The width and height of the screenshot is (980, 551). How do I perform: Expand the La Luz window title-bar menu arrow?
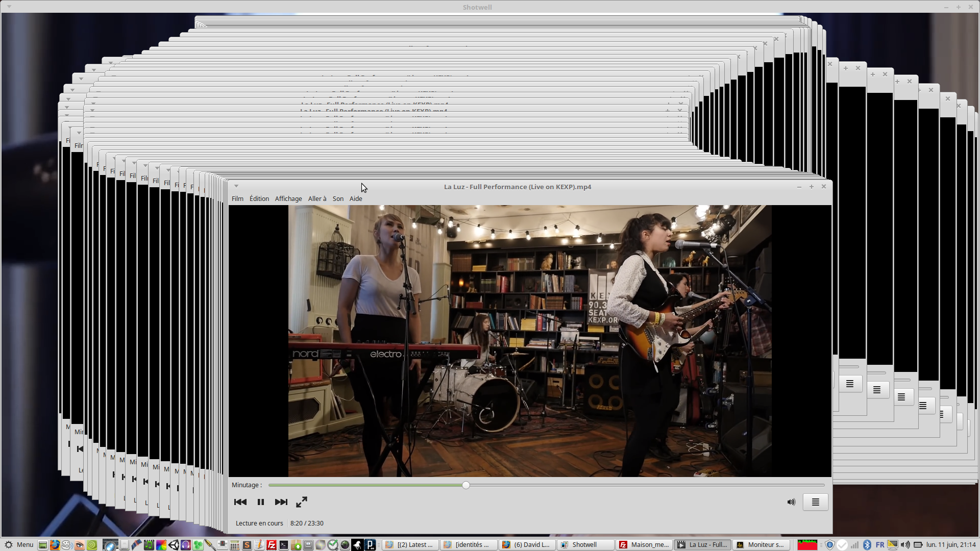236,186
